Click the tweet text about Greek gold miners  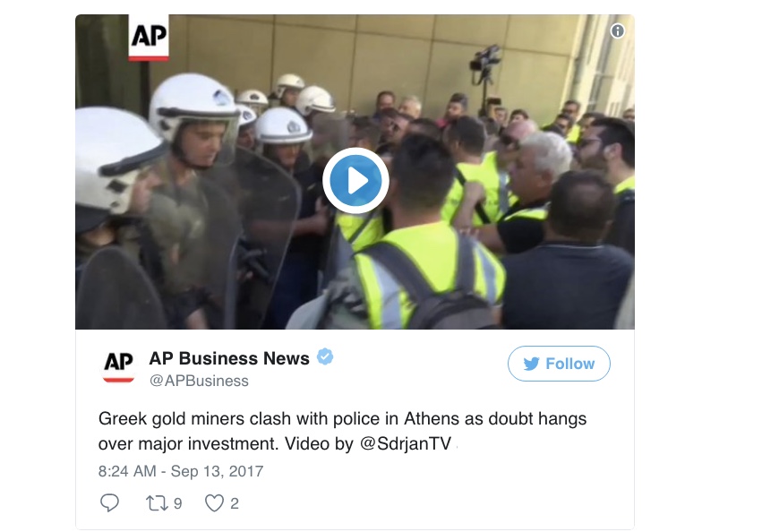coord(342,431)
